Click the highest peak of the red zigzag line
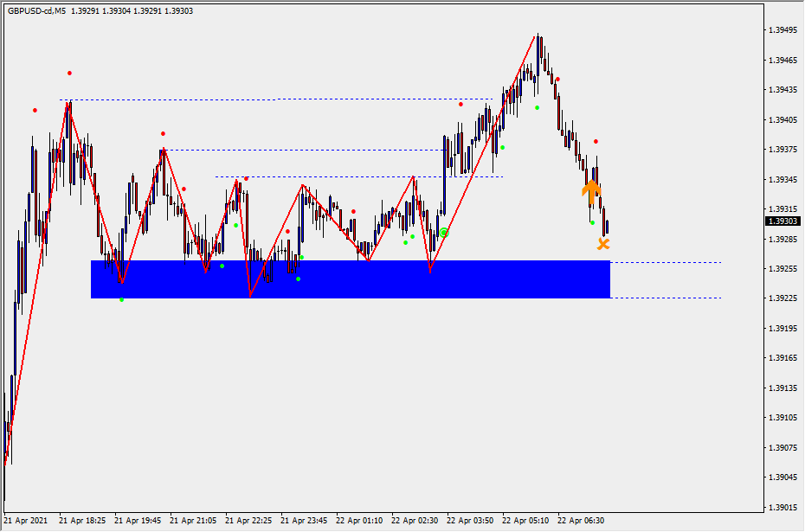Image resolution: width=805 pixels, height=532 pixels. pyautogui.click(x=537, y=35)
